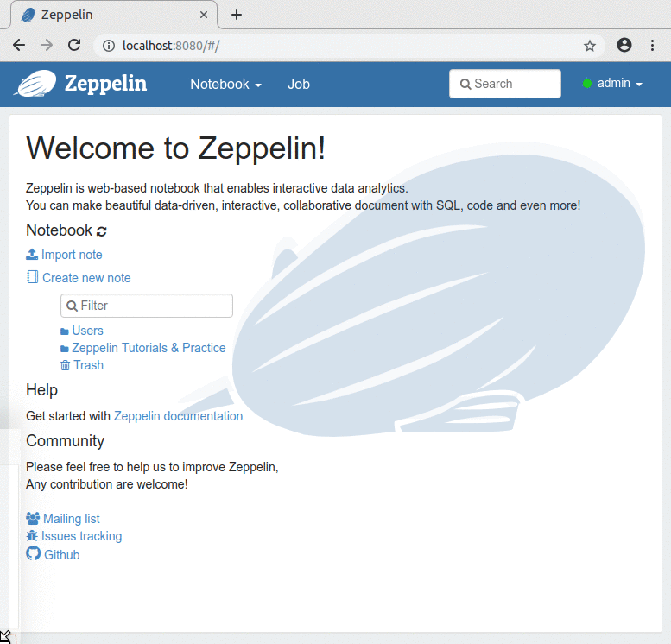Click the localhost address bar
671x644 pixels.
(349, 46)
